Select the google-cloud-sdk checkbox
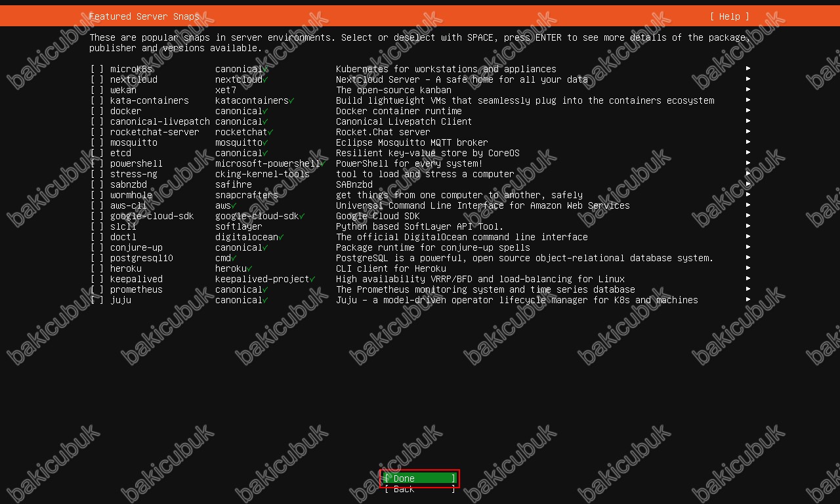840x504 pixels. click(x=97, y=216)
